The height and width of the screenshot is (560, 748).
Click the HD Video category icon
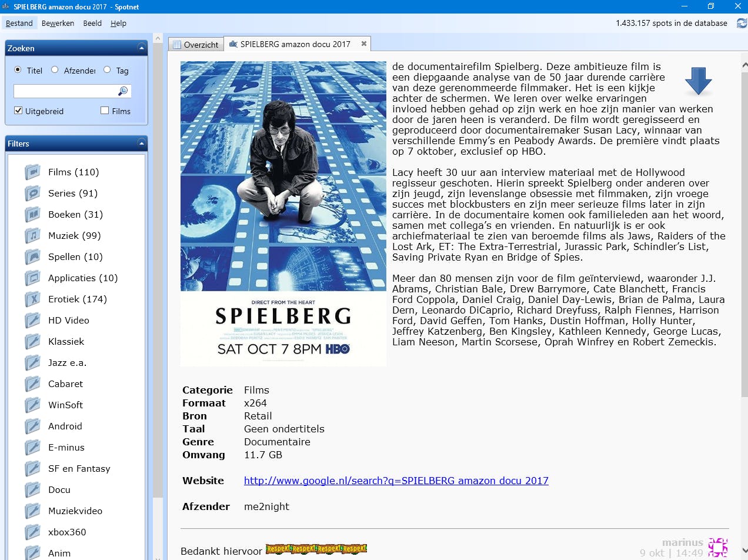(34, 320)
